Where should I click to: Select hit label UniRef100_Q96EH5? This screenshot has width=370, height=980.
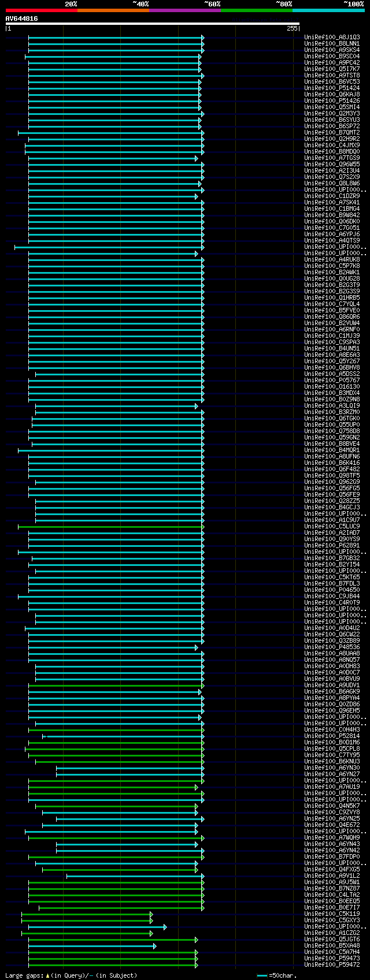(332, 711)
